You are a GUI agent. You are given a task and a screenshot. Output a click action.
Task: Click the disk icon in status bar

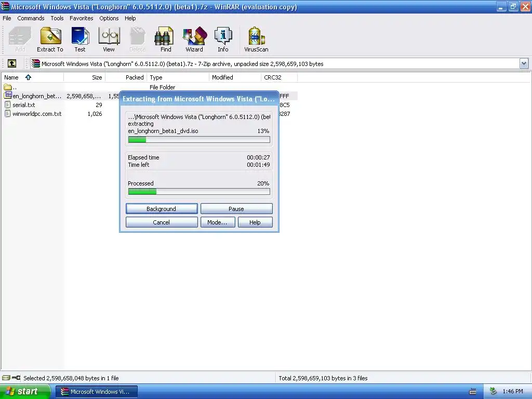point(6,378)
